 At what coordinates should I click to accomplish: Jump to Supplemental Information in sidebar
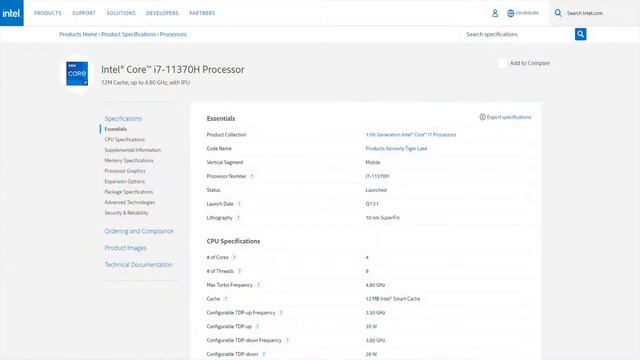(x=133, y=150)
